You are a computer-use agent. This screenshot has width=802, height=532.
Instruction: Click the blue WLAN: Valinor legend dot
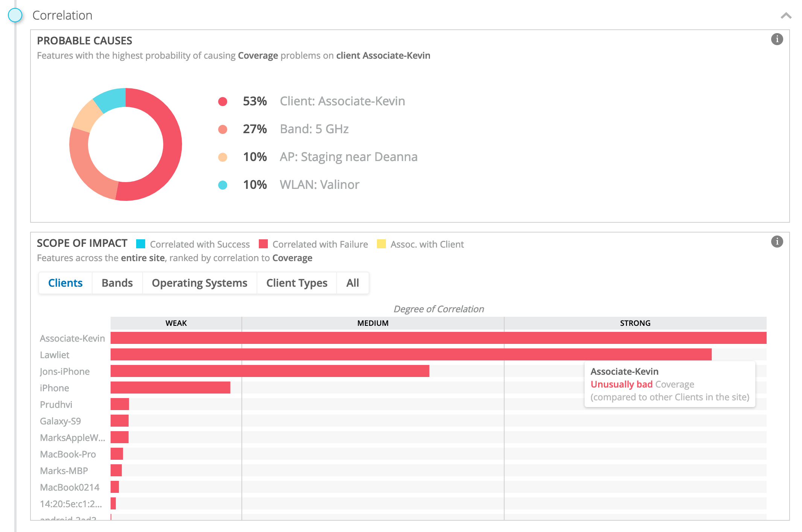click(223, 185)
